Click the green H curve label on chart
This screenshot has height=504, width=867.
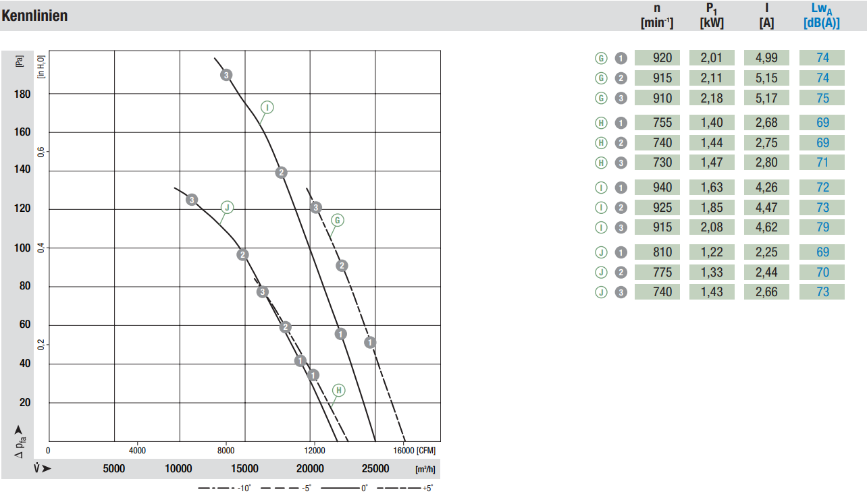(338, 390)
